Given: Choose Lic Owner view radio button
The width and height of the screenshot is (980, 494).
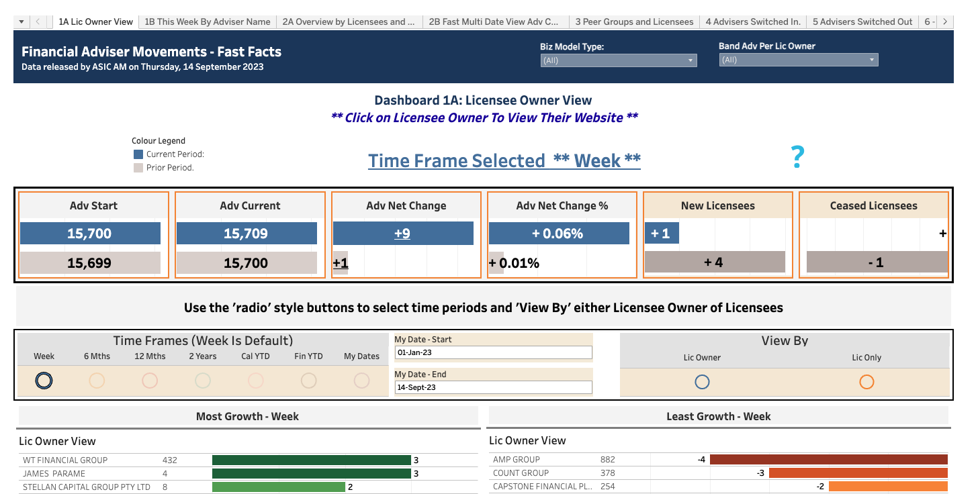Looking at the screenshot, I should (702, 382).
